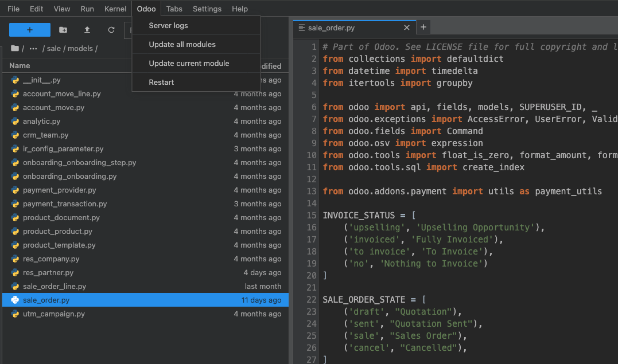The width and height of the screenshot is (618, 364).
Task: Create a new folder with the folder-plus icon
Action: click(x=63, y=30)
